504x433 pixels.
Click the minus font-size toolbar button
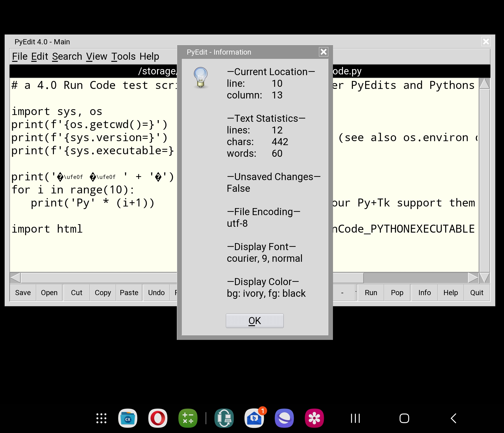342,293
